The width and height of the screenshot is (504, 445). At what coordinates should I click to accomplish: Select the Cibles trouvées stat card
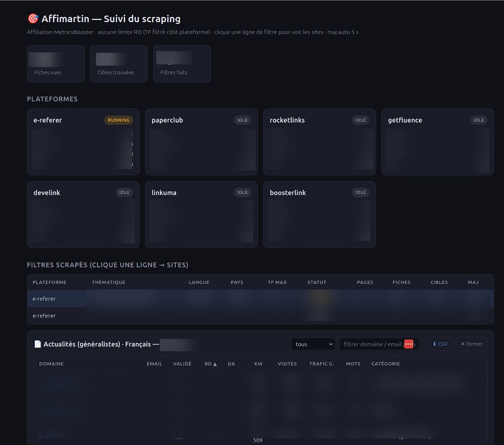pos(119,64)
